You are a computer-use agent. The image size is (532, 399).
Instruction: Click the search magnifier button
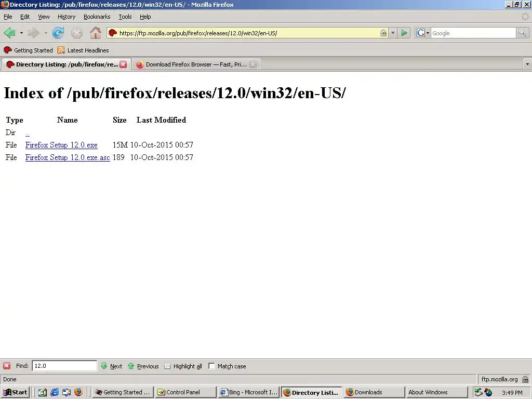point(523,33)
